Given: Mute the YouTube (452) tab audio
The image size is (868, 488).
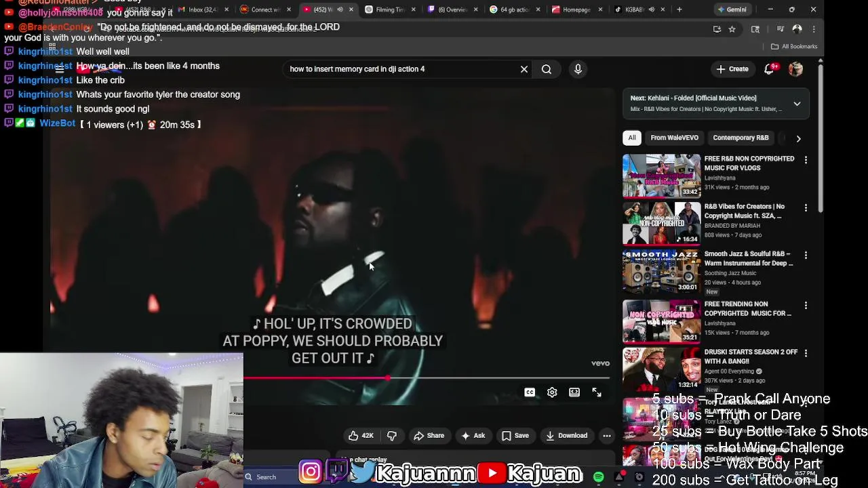Looking at the screenshot, I should (340, 9).
